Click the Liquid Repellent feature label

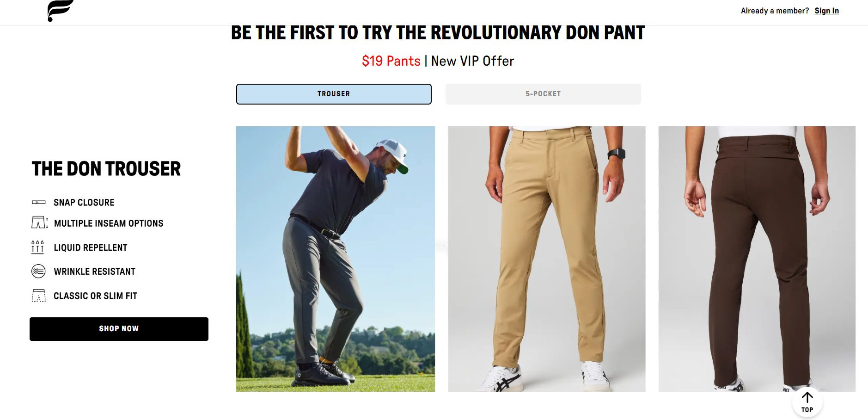pyautogui.click(x=91, y=247)
